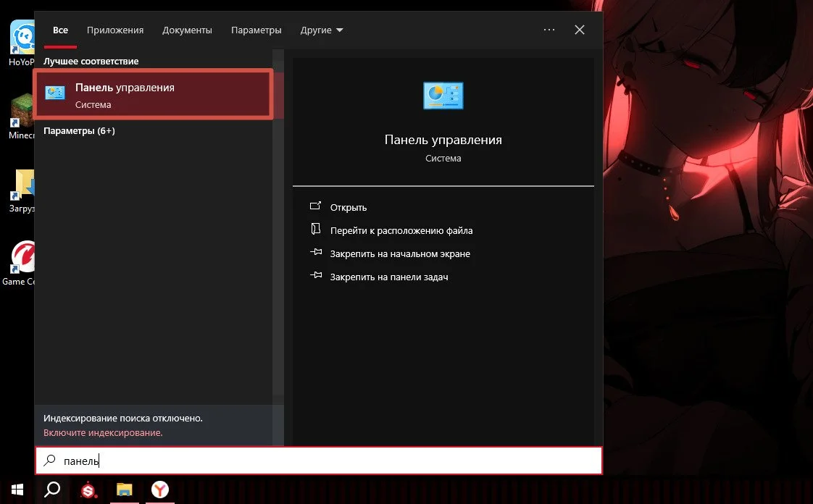Open File Explorer from the taskbar
This screenshot has width=813, height=504.
click(x=125, y=490)
